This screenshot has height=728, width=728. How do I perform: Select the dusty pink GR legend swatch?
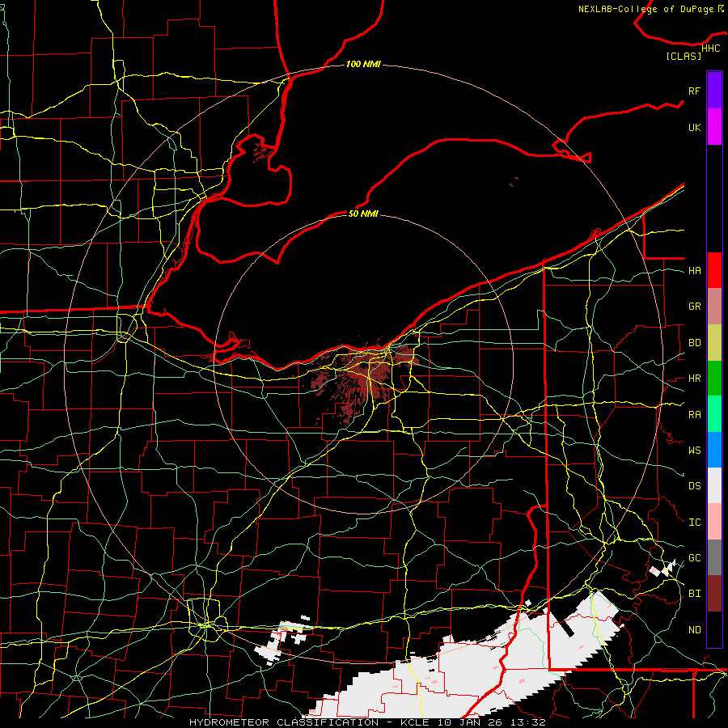pos(714,306)
